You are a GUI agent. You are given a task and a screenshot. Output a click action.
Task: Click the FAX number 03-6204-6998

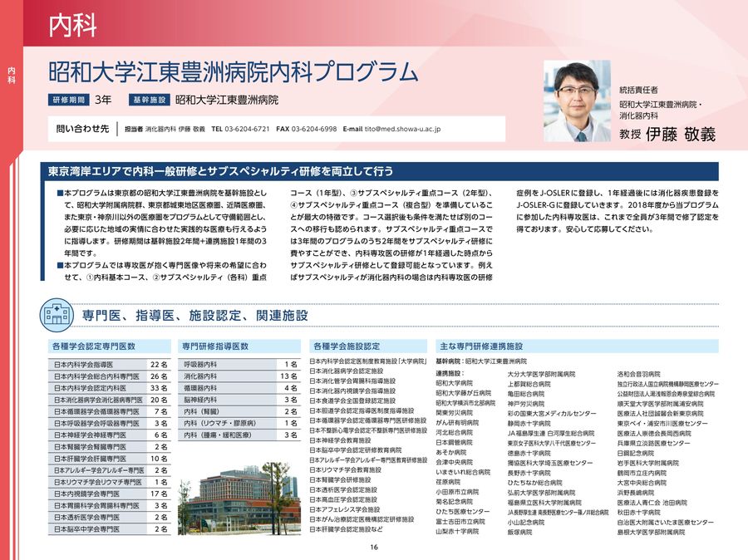point(314,129)
